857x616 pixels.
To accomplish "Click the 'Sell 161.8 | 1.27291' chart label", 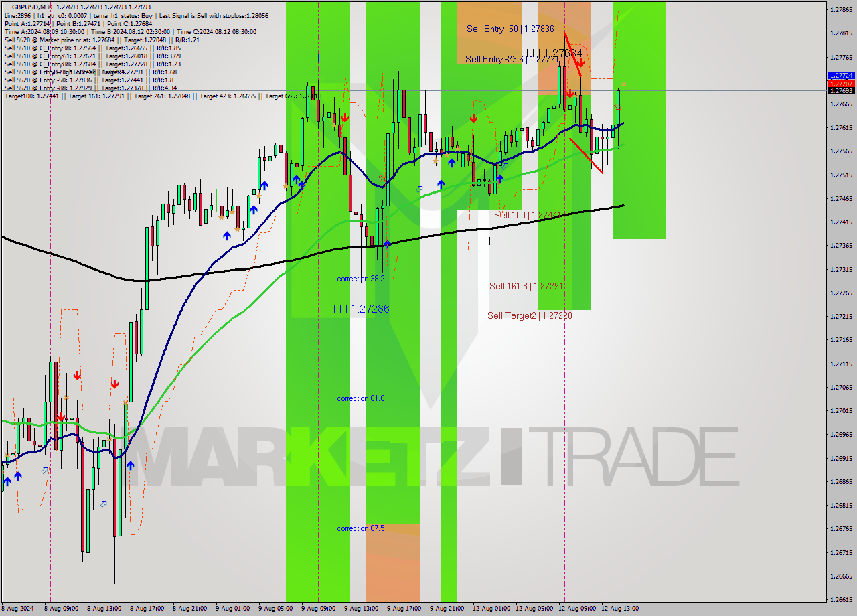I will pos(526,286).
